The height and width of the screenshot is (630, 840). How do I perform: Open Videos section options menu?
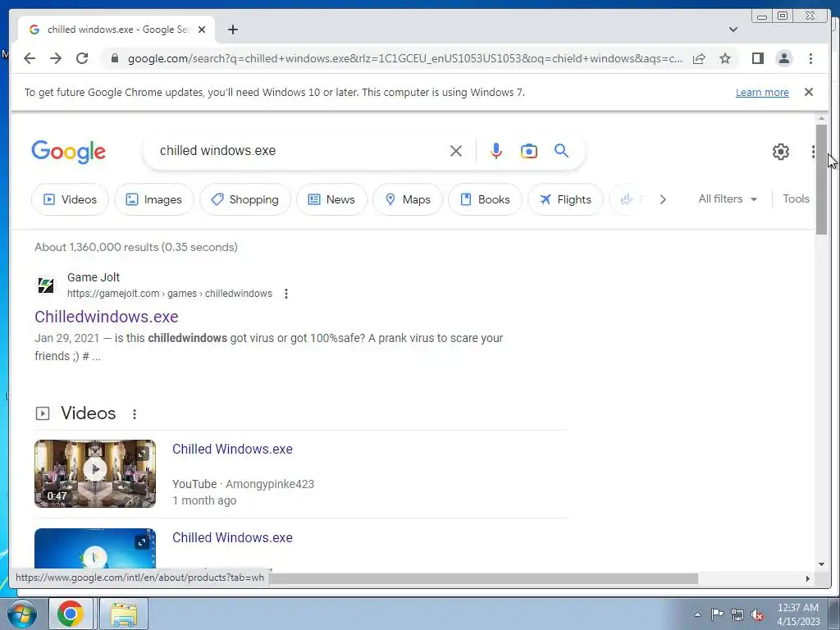[x=135, y=413]
